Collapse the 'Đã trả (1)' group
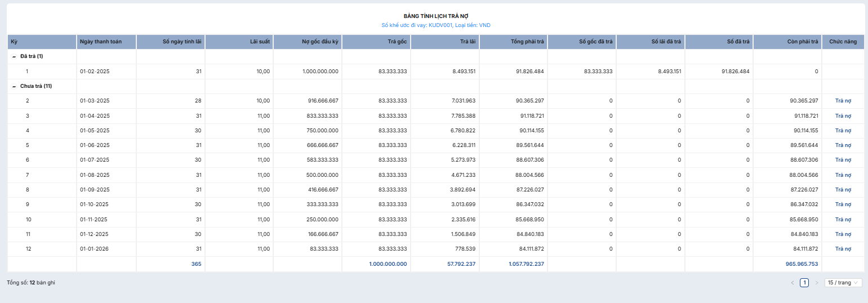The width and height of the screenshot is (868, 303). (x=14, y=57)
